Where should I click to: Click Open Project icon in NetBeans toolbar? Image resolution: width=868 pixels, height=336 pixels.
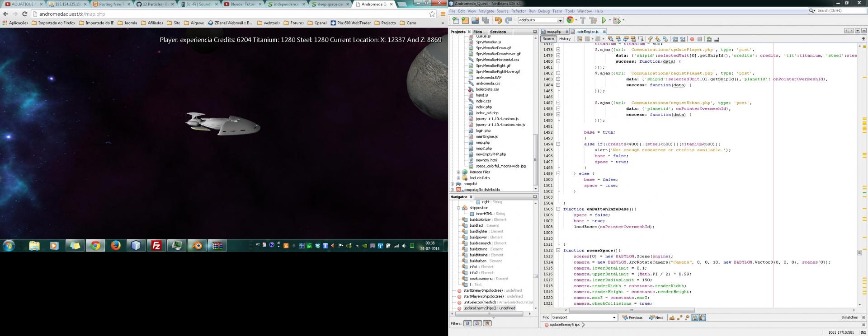475,20
